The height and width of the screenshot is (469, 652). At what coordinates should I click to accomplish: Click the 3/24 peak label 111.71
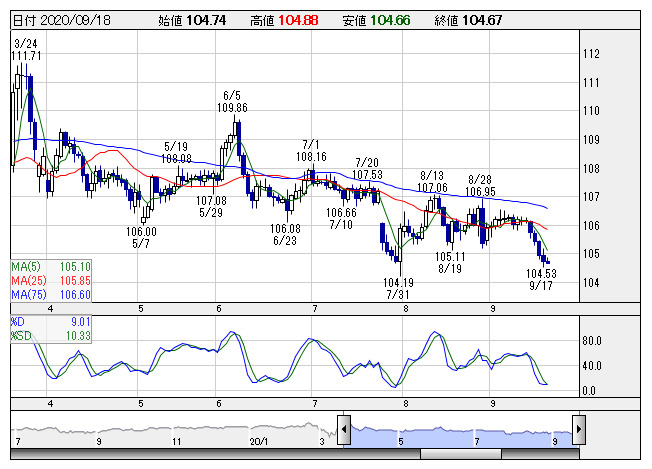tap(28, 55)
